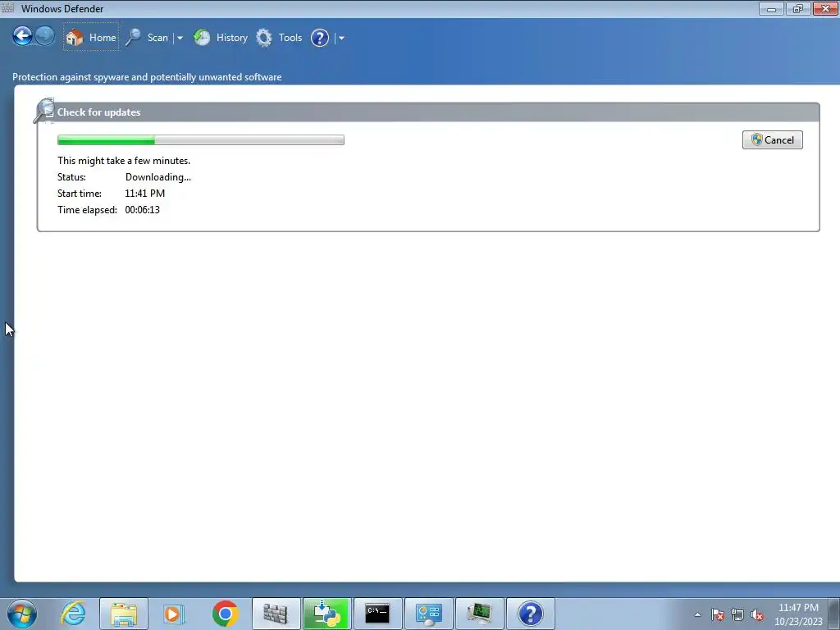
Task: Open the green-screen monitor taskbar item
Action: (x=479, y=614)
